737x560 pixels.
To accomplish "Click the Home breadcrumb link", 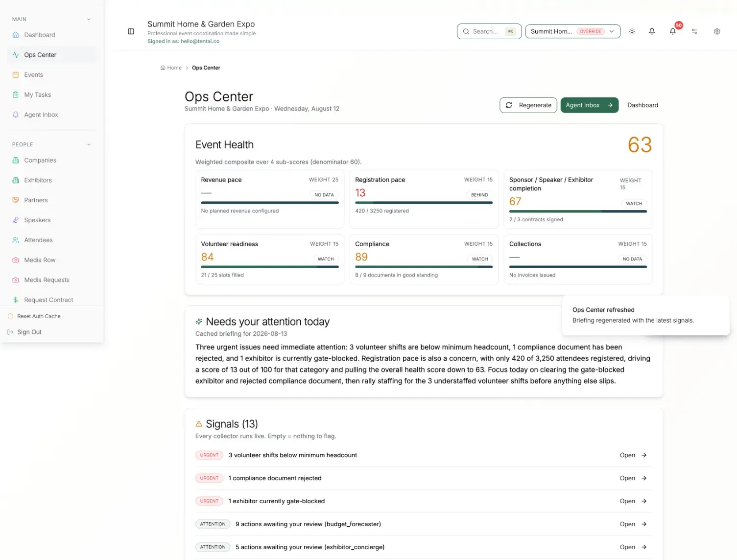I will (171, 68).
